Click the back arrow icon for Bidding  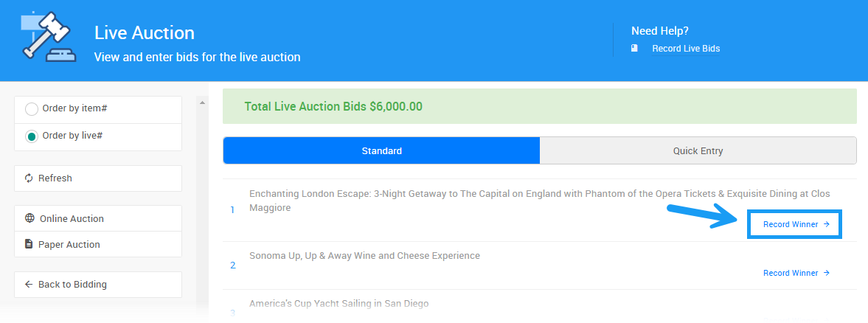(29, 285)
